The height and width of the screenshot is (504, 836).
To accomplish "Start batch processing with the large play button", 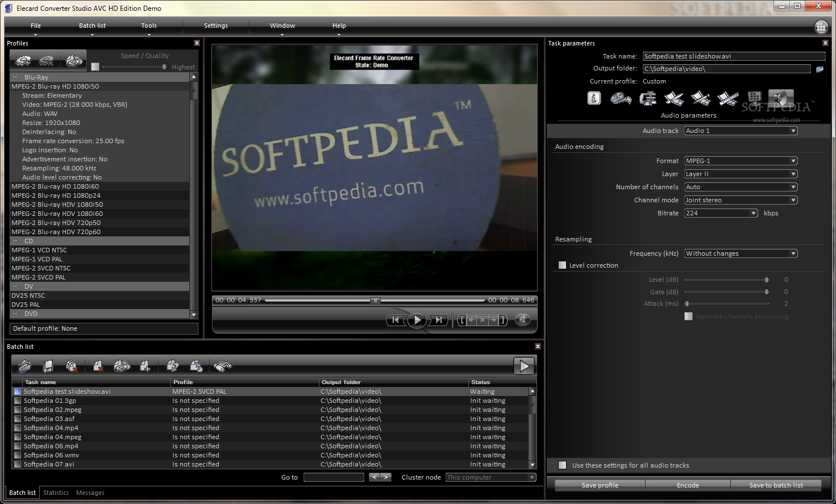I will click(x=524, y=366).
